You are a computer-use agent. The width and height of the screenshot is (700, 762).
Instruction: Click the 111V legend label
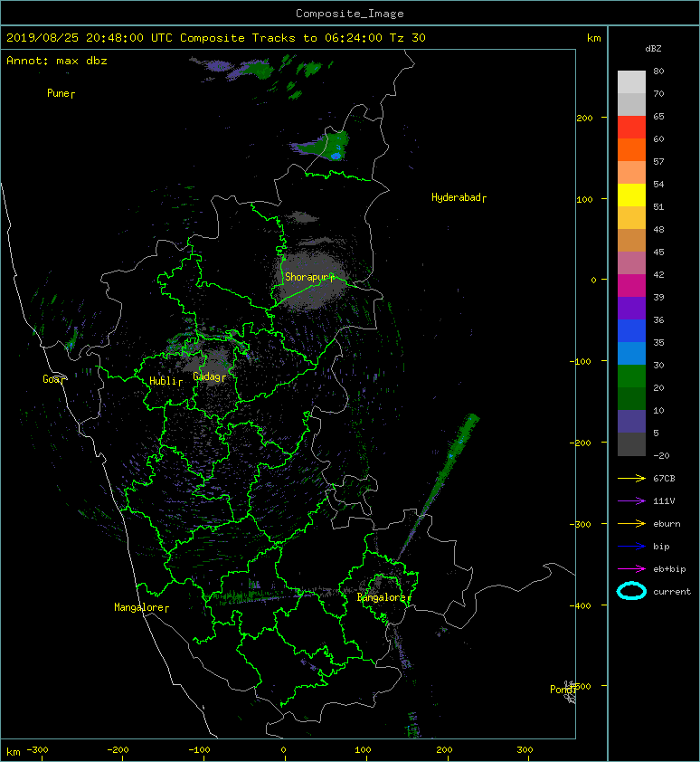click(x=664, y=501)
